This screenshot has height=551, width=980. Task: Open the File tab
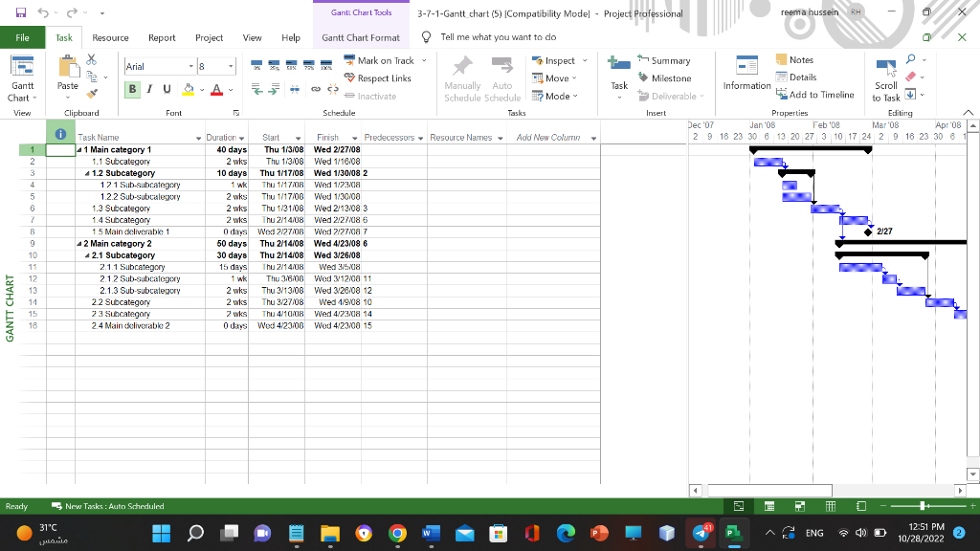(x=23, y=37)
